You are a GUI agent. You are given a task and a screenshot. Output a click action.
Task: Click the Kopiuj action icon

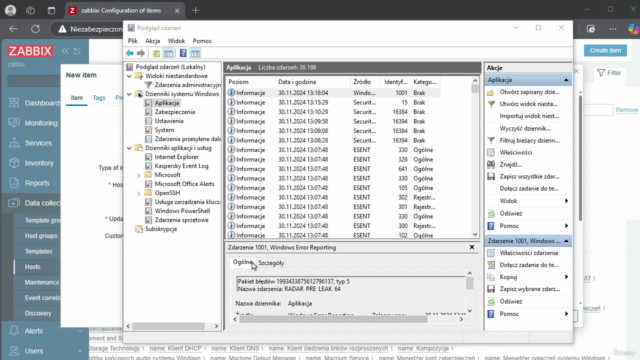[491, 277]
